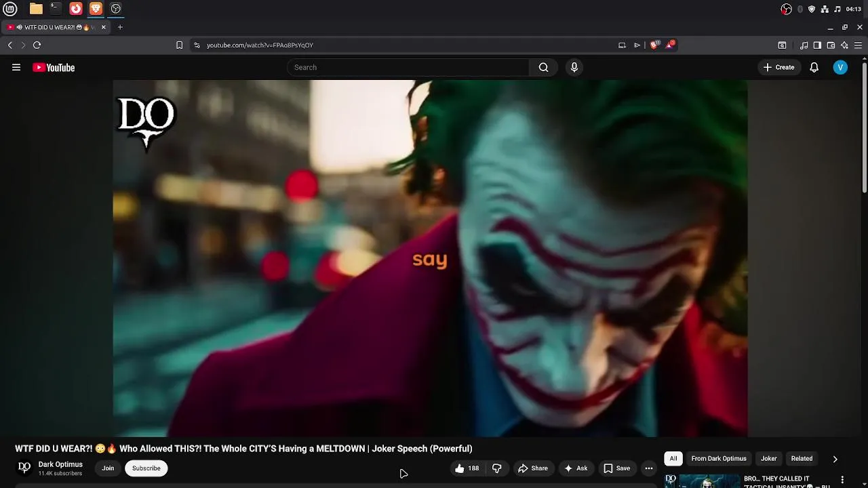Click the Join membership button
868x488 pixels.
[x=108, y=468]
